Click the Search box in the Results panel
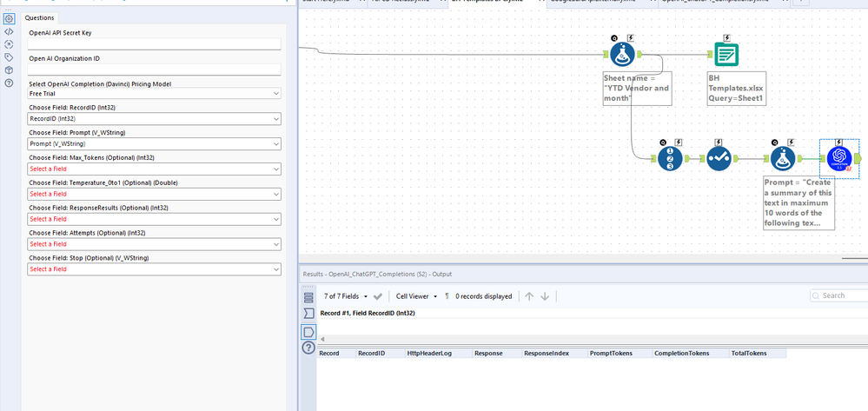Image resolution: width=868 pixels, height=411 pixels. 840,295
